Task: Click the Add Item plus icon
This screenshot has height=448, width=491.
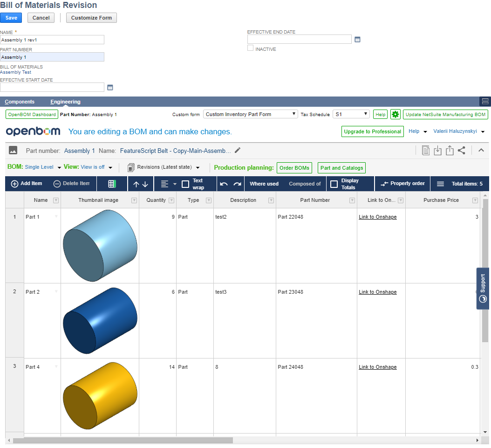Action: tap(14, 184)
